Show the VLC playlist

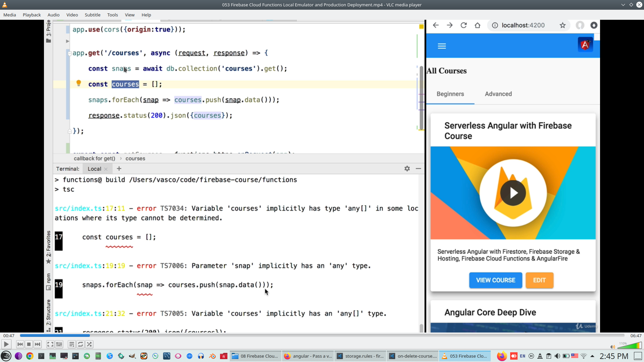pyautogui.click(x=71, y=344)
